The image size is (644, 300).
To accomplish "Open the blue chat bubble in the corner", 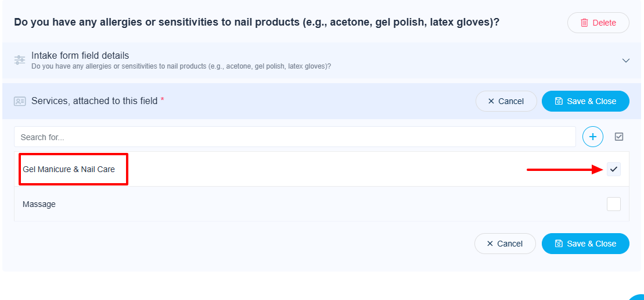I will click(x=638, y=297).
